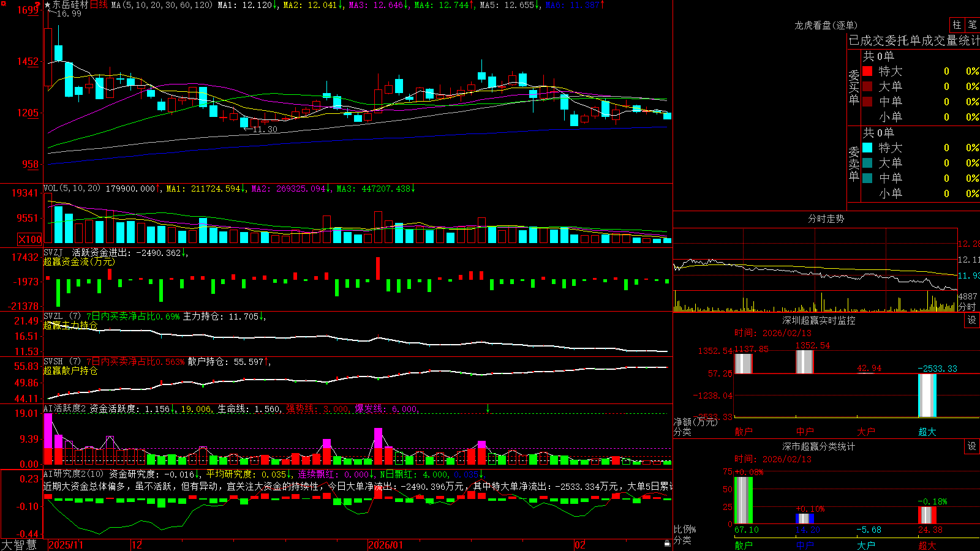This screenshot has width=980, height=551.
Task: Click the 中户 blue bar at 14.20 percent
Action: 804,519
